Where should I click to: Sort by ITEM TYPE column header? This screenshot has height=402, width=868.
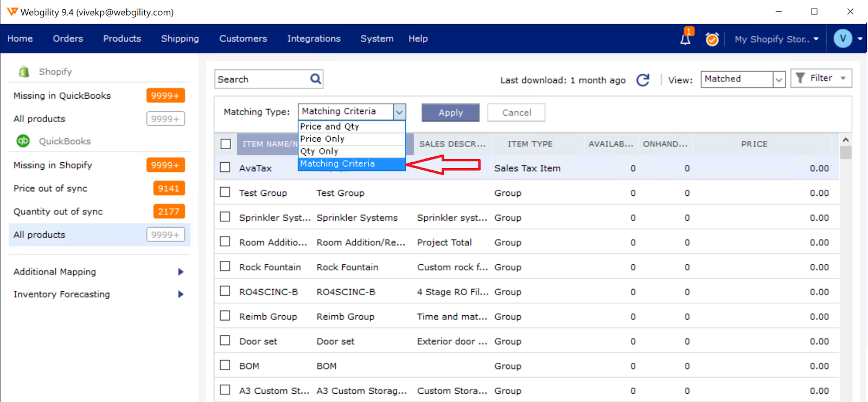tap(530, 144)
